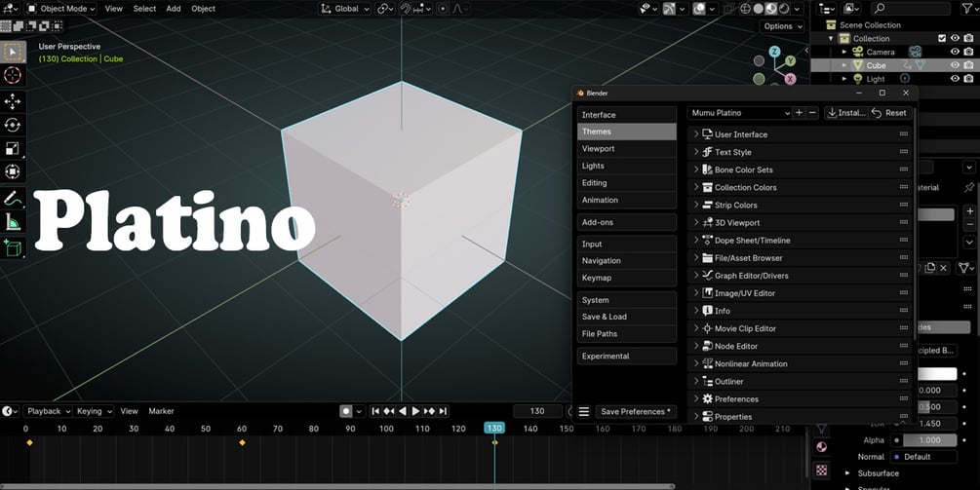Image resolution: width=980 pixels, height=490 pixels.
Task: Switch to the Interface preferences tab
Action: (627, 115)
